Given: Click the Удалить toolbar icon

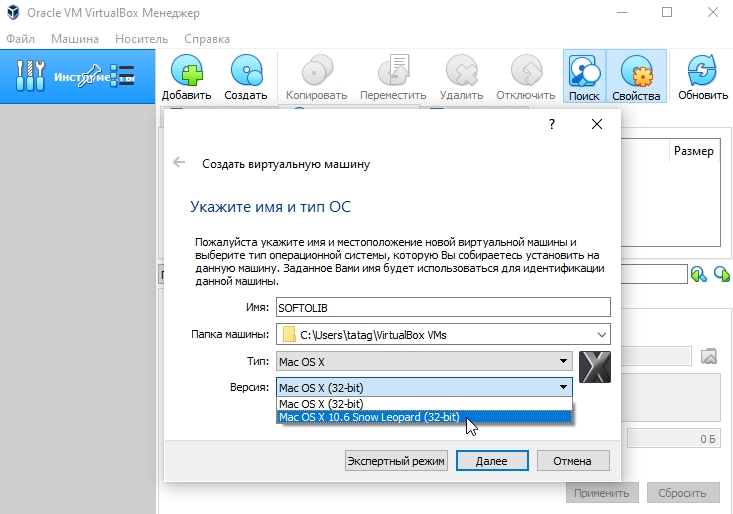Looking at the screenshot, I should coord(461,70).
